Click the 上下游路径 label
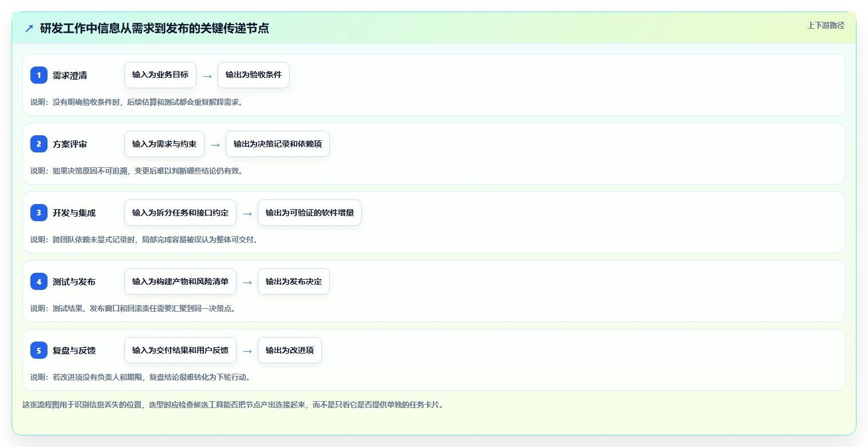This screenshot has width=868, height=447. [826, 25]
